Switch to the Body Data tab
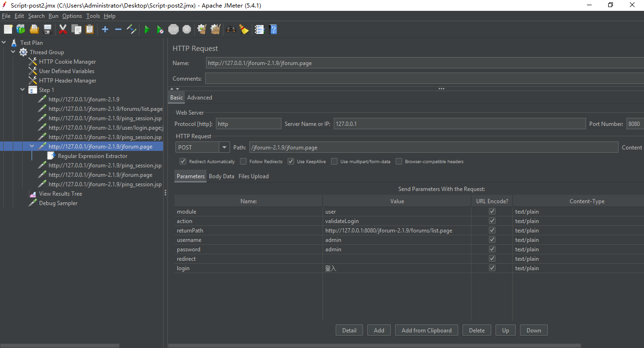The height and width of the screenshot is (348, 644). 222,176
